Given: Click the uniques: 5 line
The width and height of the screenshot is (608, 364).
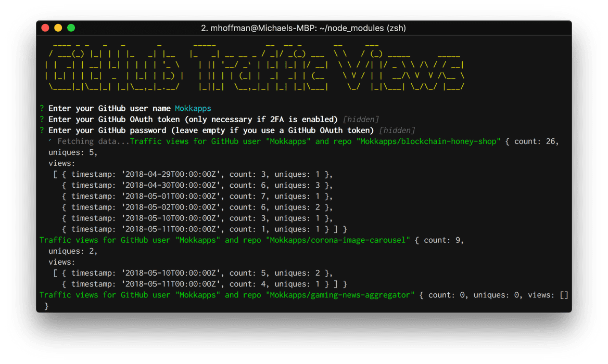Looking at the screenshot, I should (72, 152).
